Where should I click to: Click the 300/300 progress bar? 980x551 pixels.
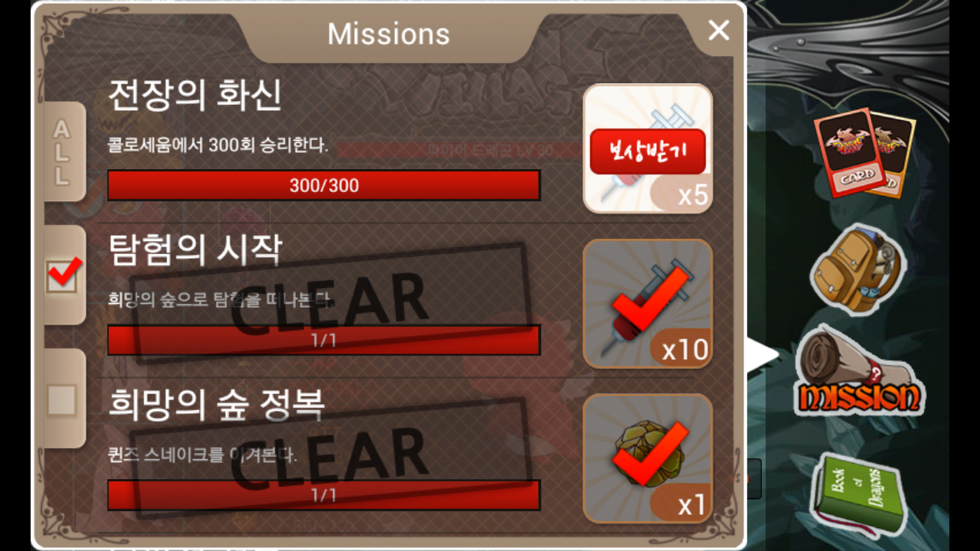tap(324, 185)
